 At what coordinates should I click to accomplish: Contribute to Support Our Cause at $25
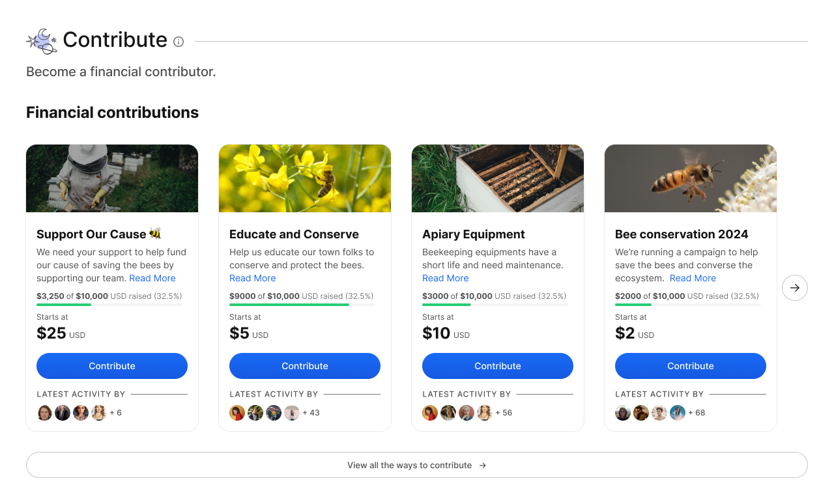(x=112, y=366)
